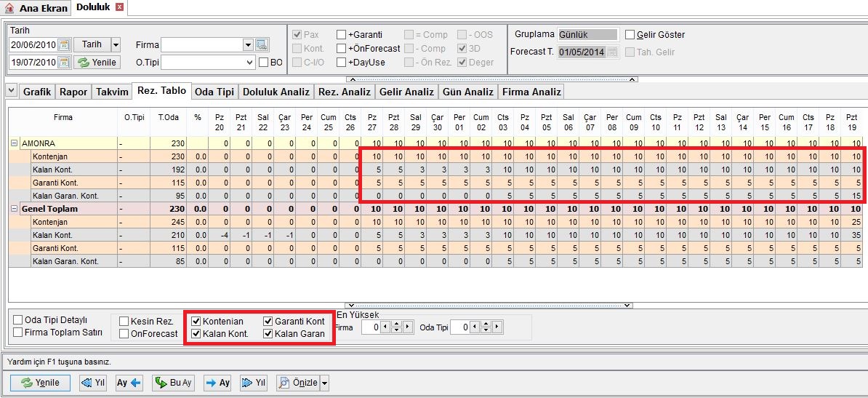
Task: Switch to the Oda Tipi tab
Action: pos(214,92)
